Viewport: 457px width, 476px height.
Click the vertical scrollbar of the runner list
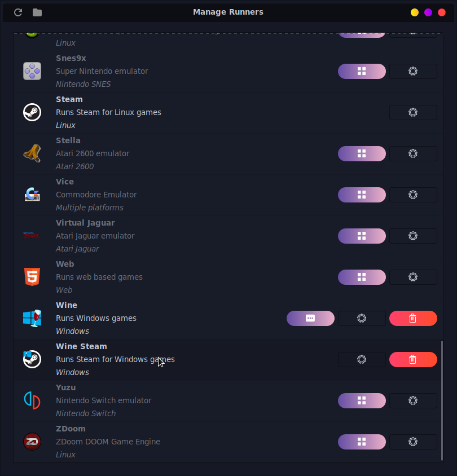pos(442,395)
